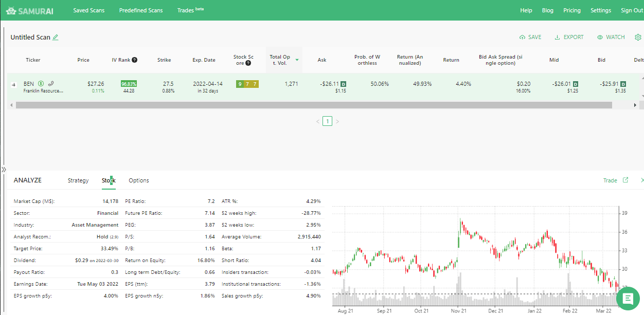
Task: Click the pencil icon beside Untitled Scan
Action: [x=56, y=38]
